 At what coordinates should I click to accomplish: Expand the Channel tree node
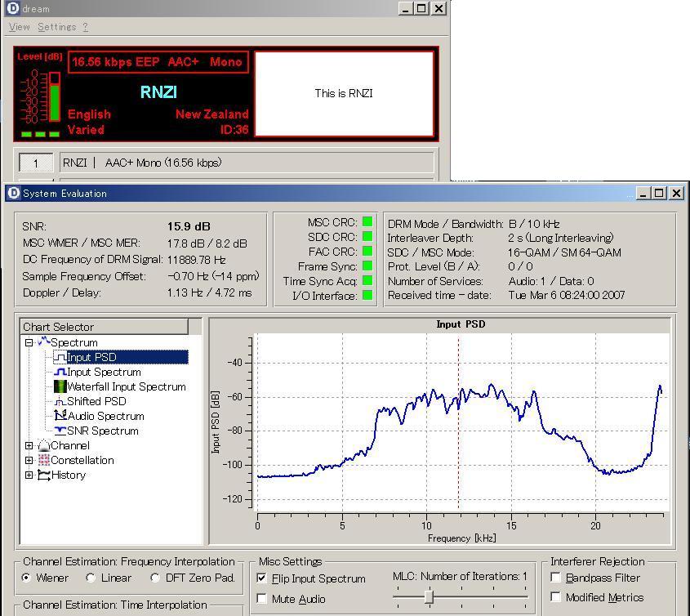tap(29, 445)
